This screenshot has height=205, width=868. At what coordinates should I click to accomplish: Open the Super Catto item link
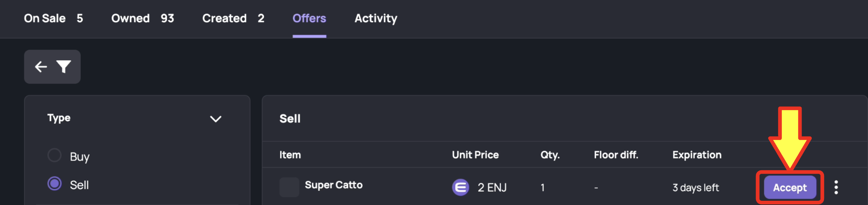pos(333,185)
